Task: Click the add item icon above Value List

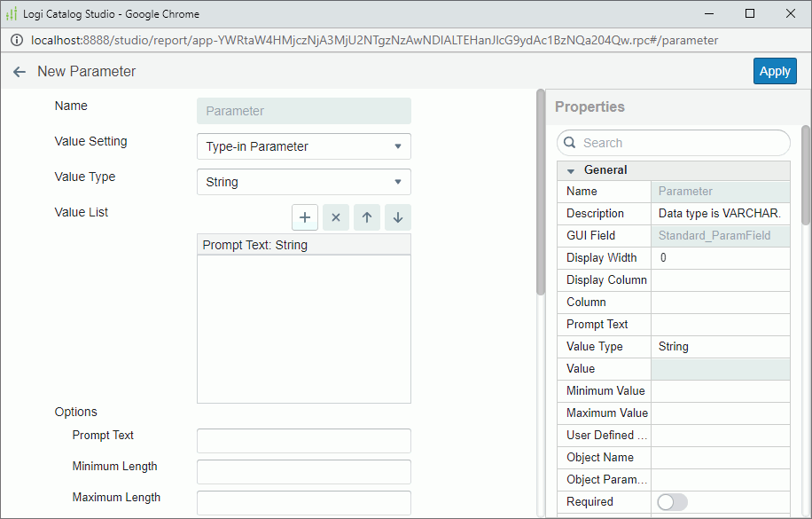Action: pyautogui.click(x=304, y=216)
